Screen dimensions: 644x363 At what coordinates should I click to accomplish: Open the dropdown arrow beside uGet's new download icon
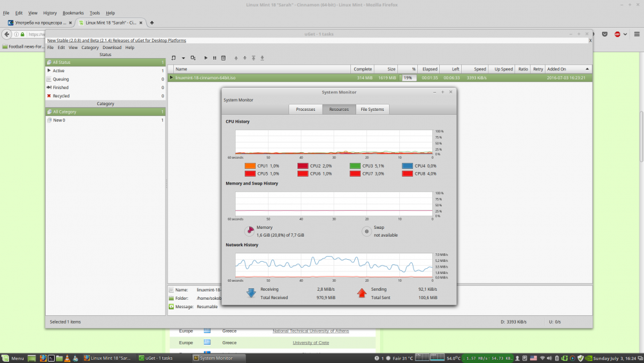[x=183, y=58]
